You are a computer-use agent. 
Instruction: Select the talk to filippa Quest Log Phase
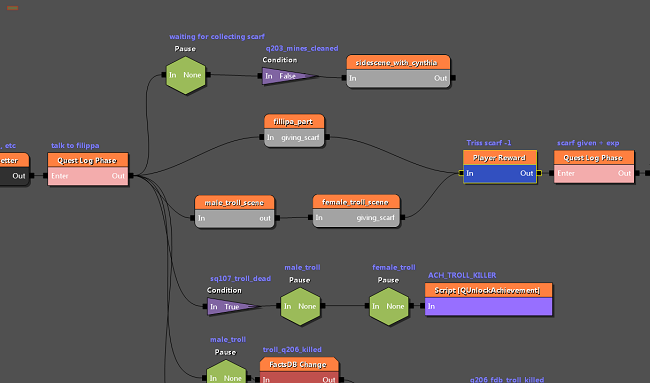[x=88, y=169]
